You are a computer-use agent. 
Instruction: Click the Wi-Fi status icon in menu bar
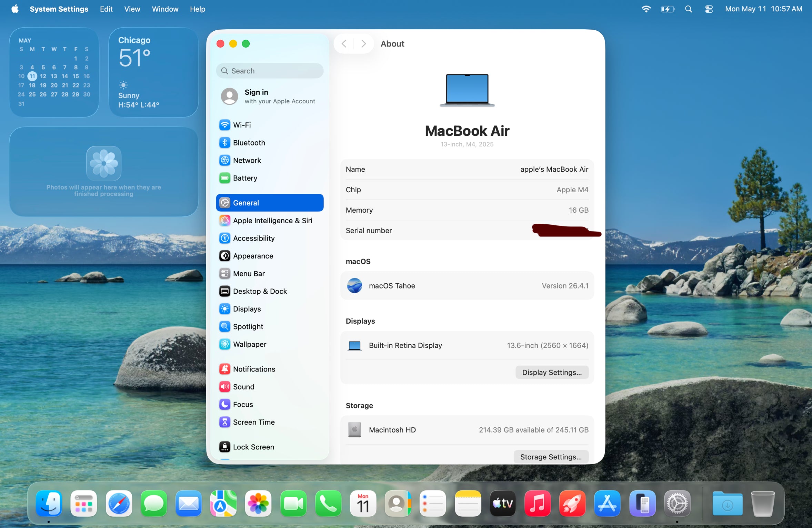pyautogui.click(x=646, y=9)
